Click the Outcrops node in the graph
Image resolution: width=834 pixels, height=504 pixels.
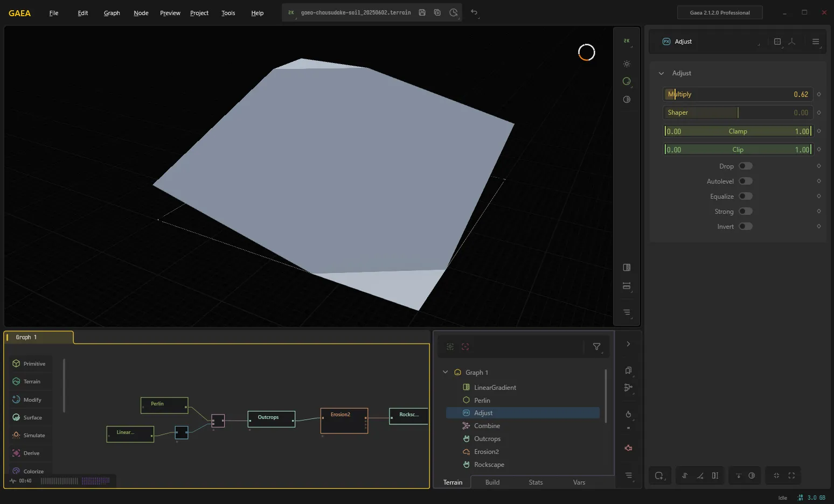(x=272, y=419)
